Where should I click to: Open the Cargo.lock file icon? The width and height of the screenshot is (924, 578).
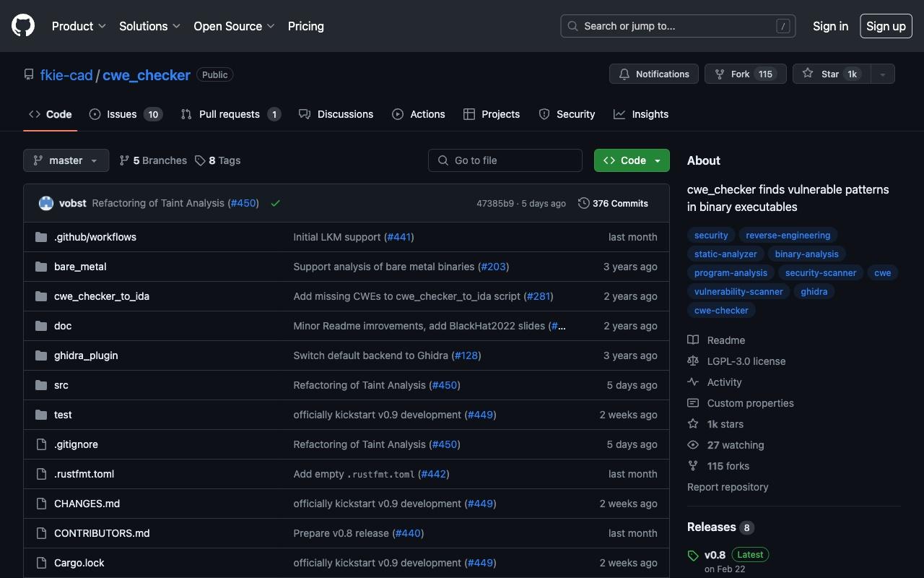click(41, 563)
